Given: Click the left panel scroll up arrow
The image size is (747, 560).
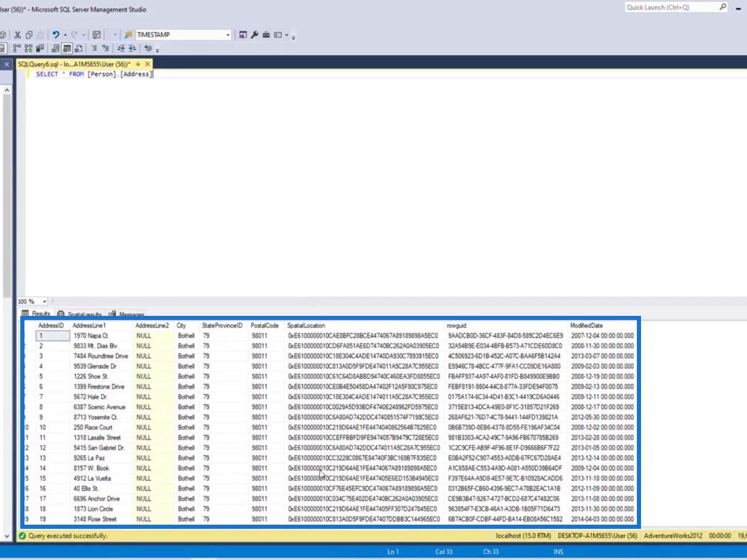Looking at the screenshot, I should point(7,90).
